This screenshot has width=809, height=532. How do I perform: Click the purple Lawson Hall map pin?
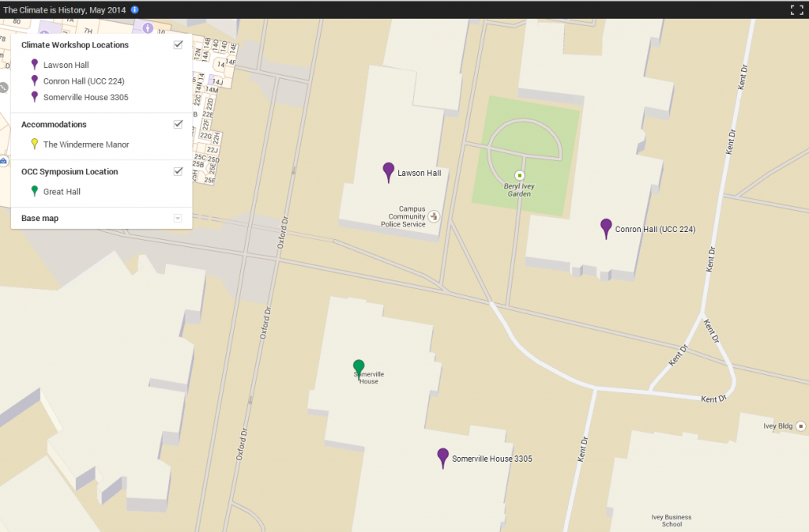[388, 171]
